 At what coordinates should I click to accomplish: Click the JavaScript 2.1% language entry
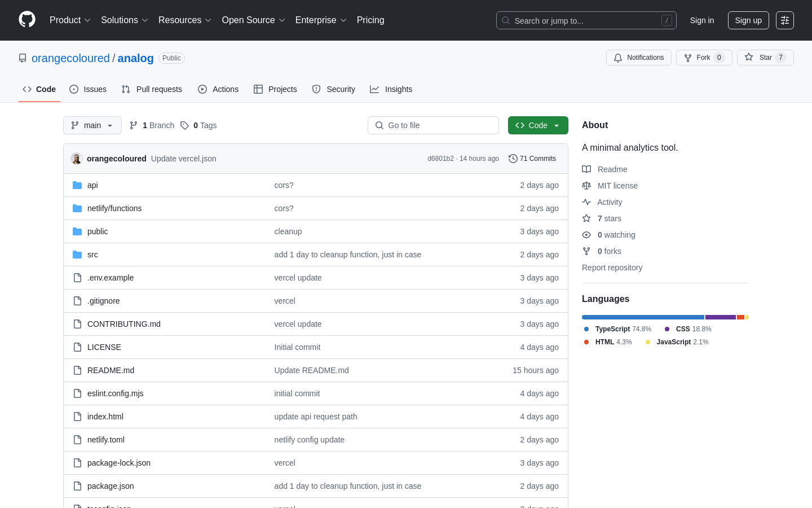pyautogui.click(x=677, y=342)
